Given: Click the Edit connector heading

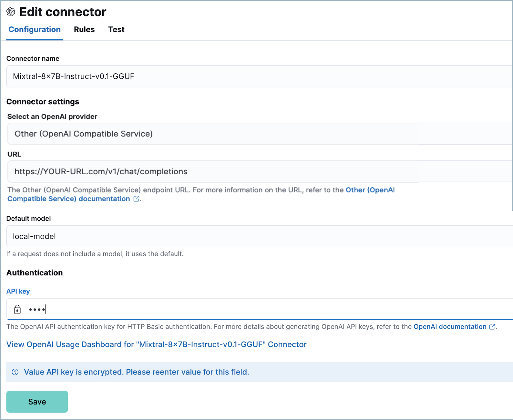Looking at the screenshot, I should point(63,12).
